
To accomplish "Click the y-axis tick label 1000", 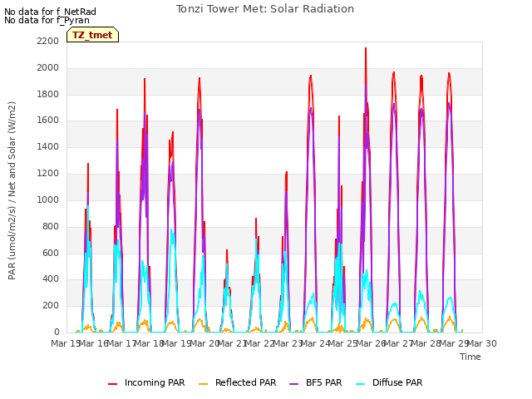I will [48, 199].
